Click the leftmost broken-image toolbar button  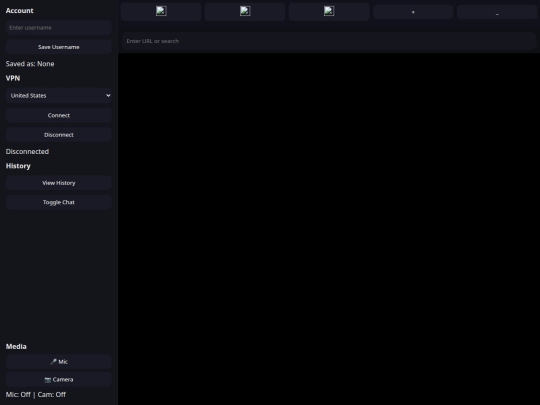[161, 11]
